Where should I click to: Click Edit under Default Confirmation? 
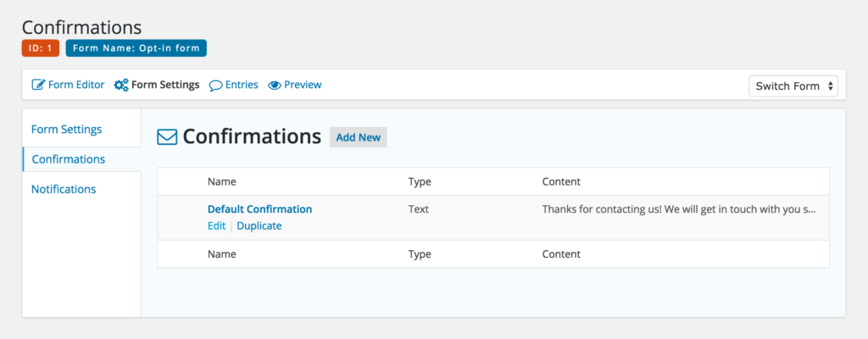point(216,226)
